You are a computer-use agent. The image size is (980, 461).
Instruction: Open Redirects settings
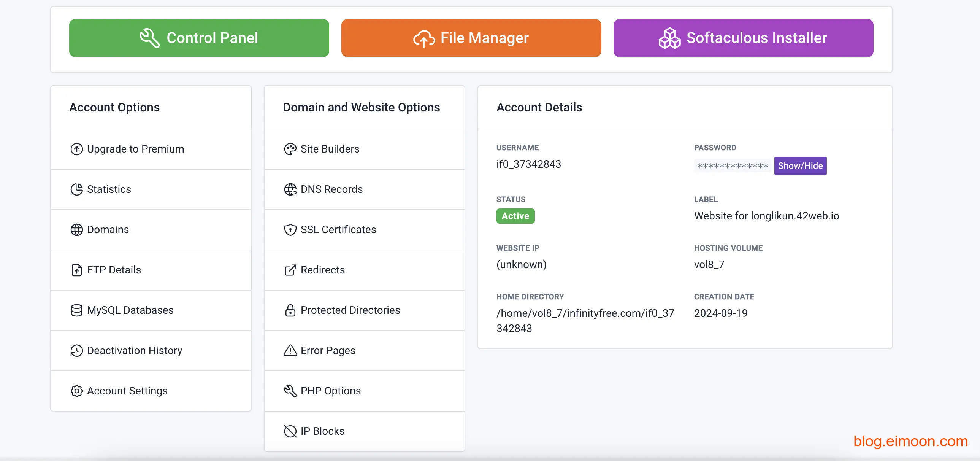tap(322, 270)
